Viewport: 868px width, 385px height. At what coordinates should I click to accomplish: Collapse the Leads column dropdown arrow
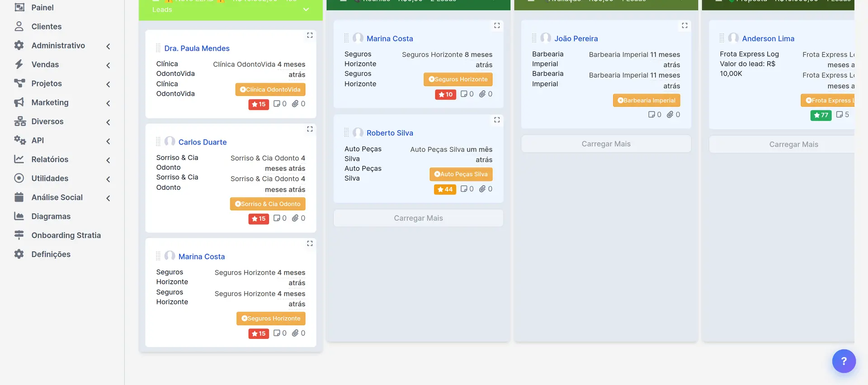tap(306, 9)
